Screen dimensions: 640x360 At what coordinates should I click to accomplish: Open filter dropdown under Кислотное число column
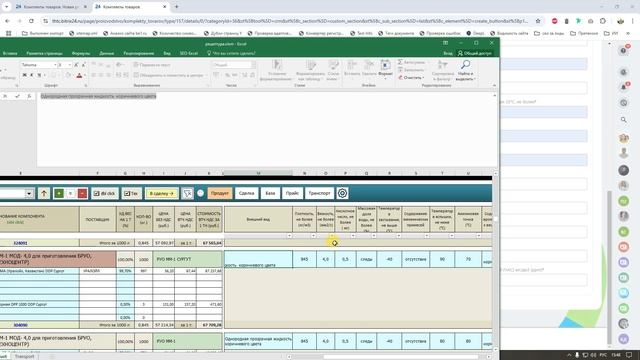pos(353,236)
